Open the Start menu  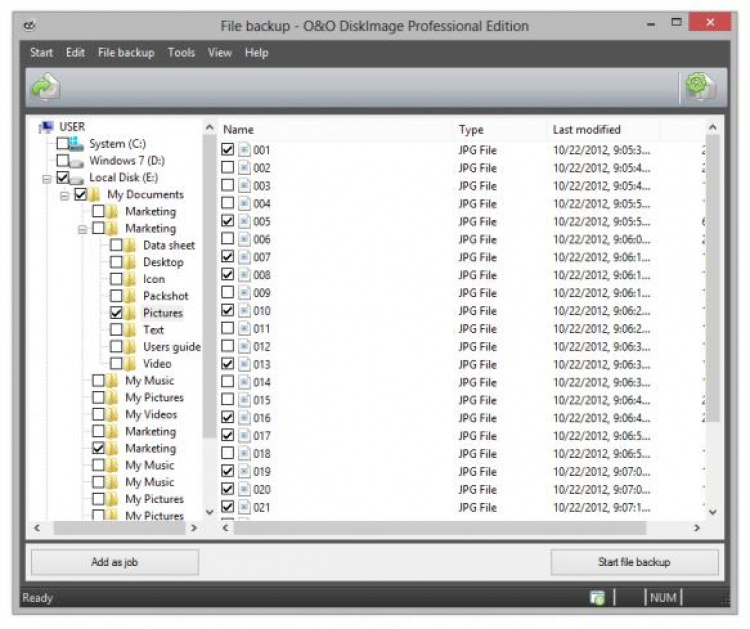pos(41,53)
